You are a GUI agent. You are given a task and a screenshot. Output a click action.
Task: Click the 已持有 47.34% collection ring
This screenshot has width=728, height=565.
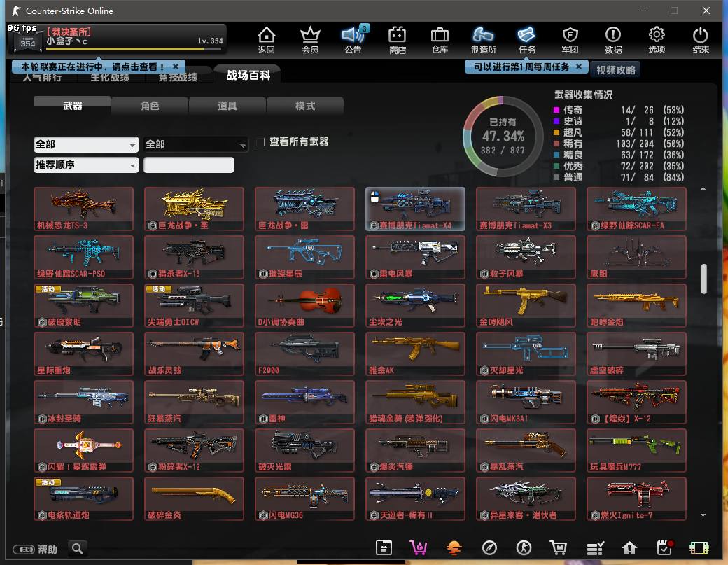(x=503, y=136)
